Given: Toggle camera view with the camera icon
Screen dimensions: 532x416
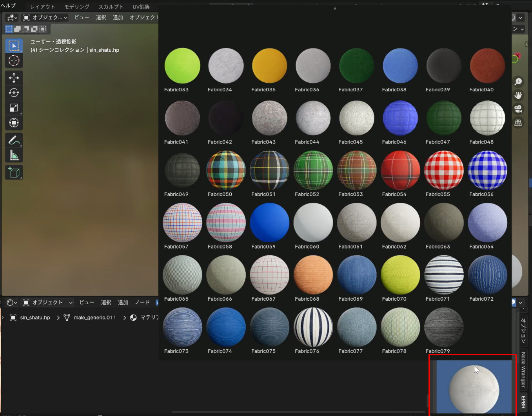Looking at the screenshot, I should pos(518,109).
